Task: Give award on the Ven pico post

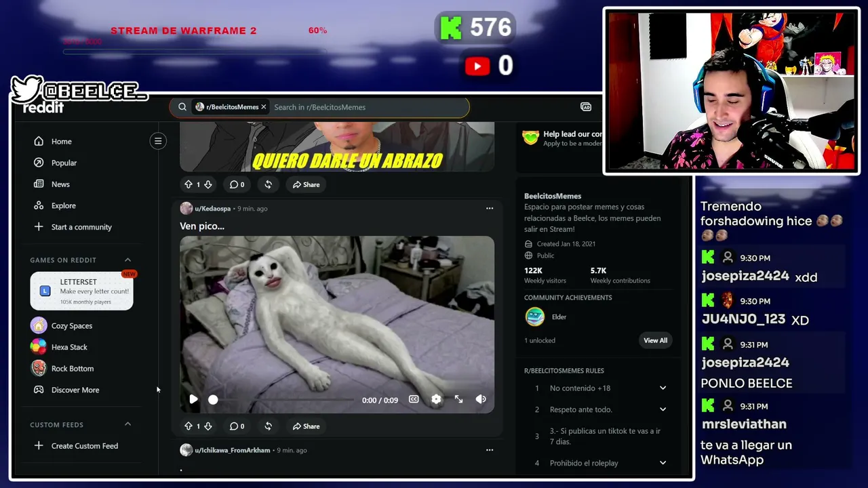Action: (269, 426)
